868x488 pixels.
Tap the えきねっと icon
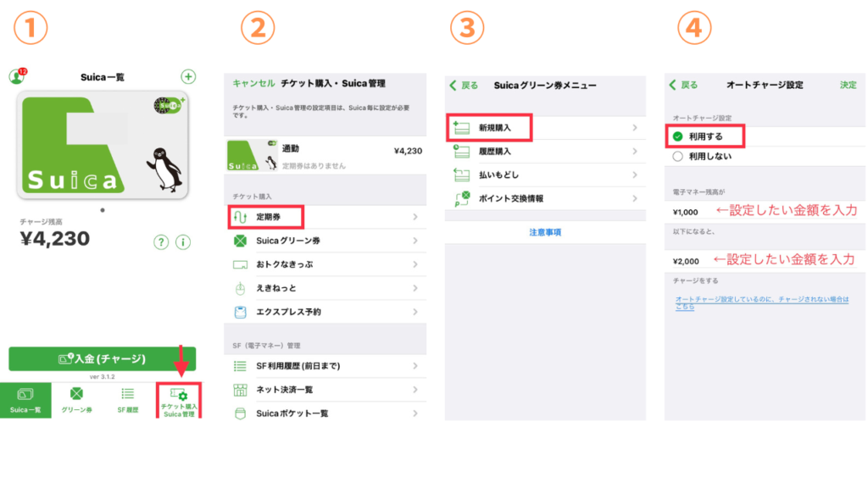coord(240,288)
